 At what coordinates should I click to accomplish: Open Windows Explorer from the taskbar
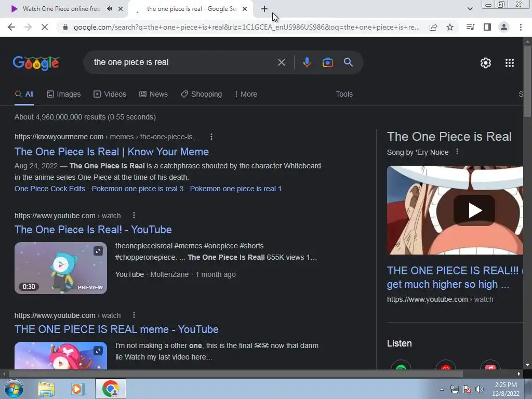[x=46, y=389]
